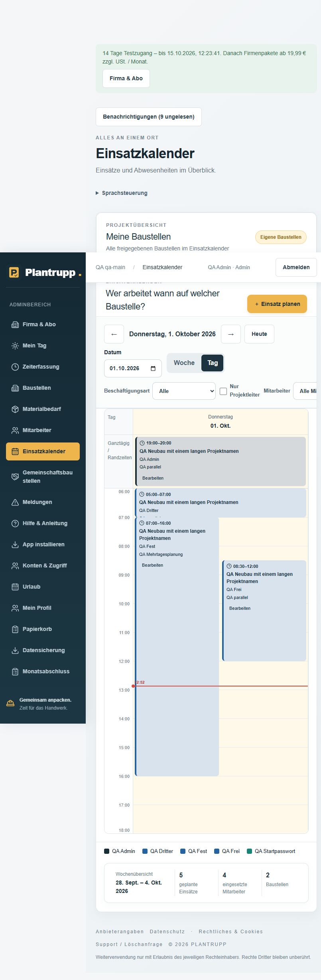Click the Datum input field
This screenshot has width=321, height=980.
coord(133,369)
